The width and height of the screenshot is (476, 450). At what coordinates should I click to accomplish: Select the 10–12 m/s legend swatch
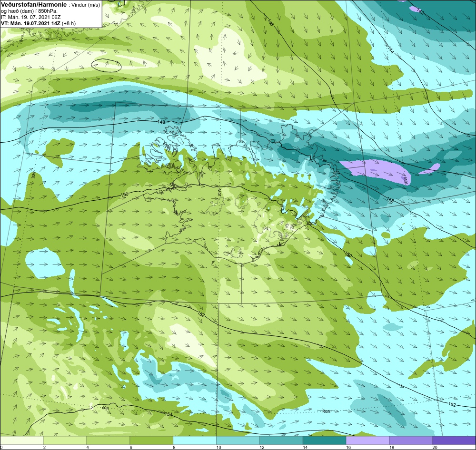[238, 440]
